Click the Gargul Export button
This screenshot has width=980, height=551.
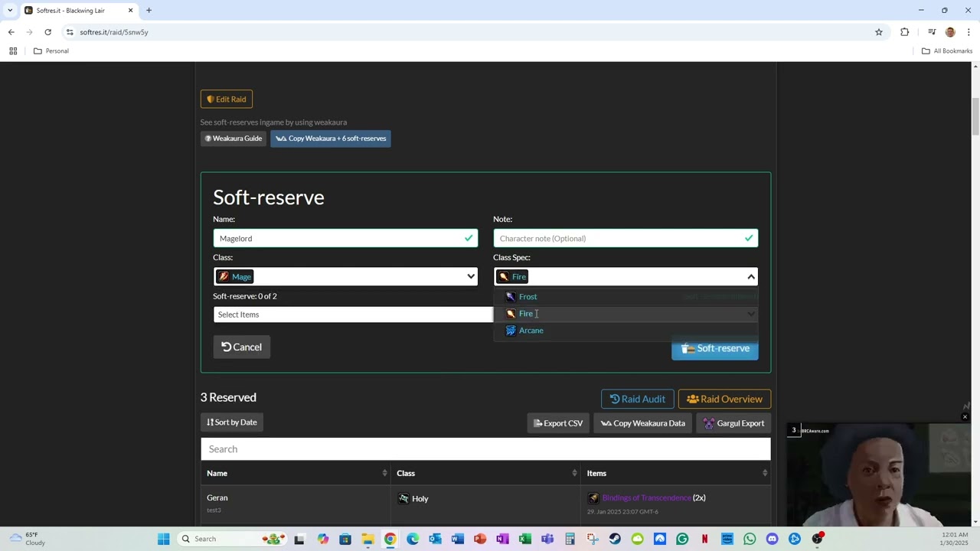click(x=733, y=423)
